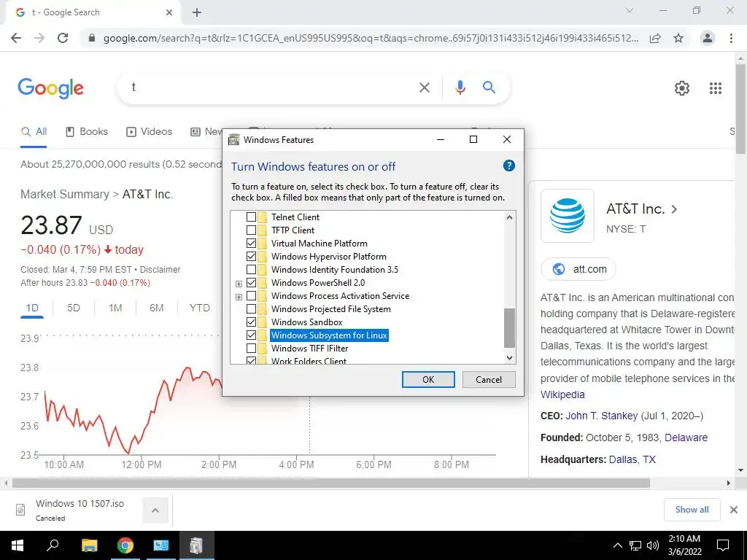Image resolution: width=747 pixels, height=560 pixels.
Task: Check Windows Process Activation Service
Action: coord(251,296)
